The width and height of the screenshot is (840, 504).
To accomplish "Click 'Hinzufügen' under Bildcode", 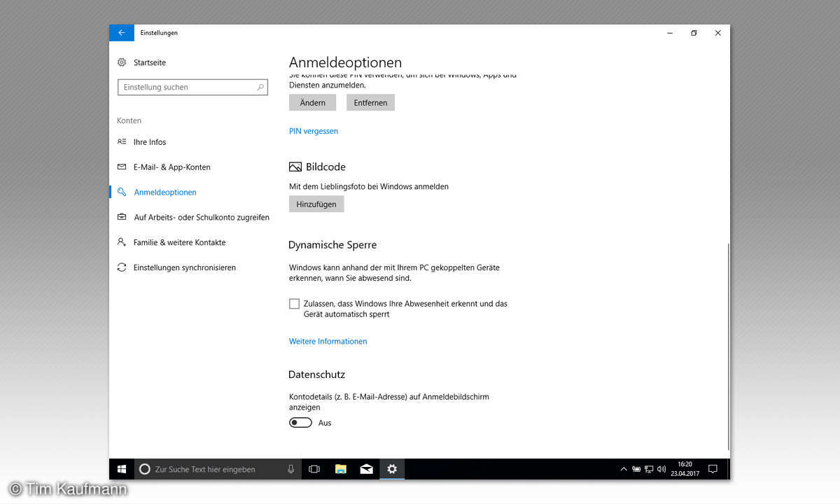I will point(316,204).
